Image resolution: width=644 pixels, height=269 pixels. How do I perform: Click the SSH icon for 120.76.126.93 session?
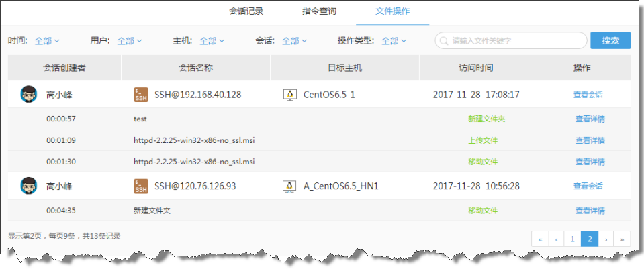141,186
